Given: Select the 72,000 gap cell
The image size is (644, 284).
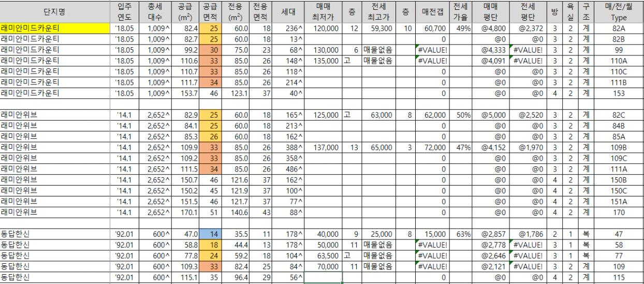Looking at the screenshot, I should pos(432,148).
